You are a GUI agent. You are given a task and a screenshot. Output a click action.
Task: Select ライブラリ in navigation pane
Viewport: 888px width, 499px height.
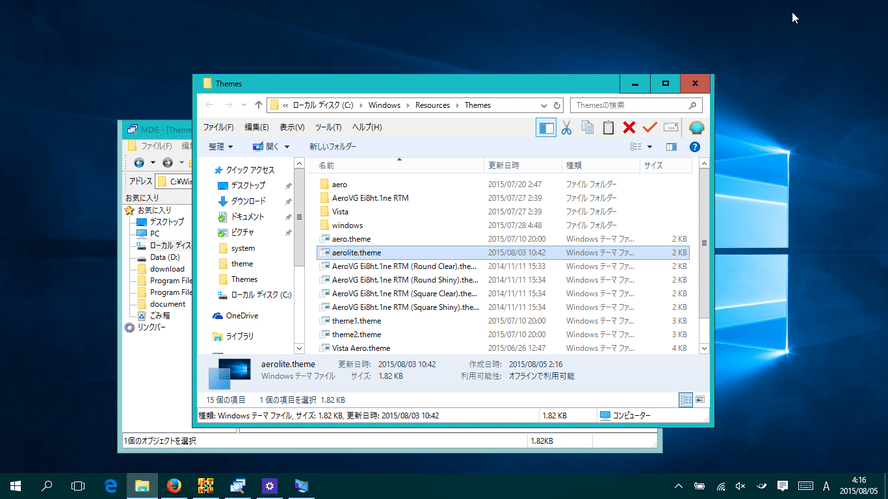point(240,336)
